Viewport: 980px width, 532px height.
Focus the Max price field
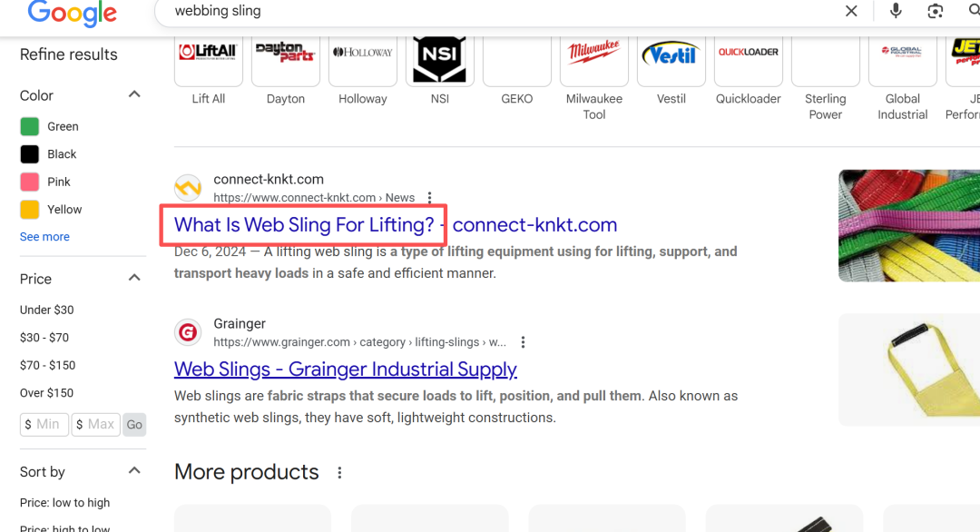tap(95, 425)
